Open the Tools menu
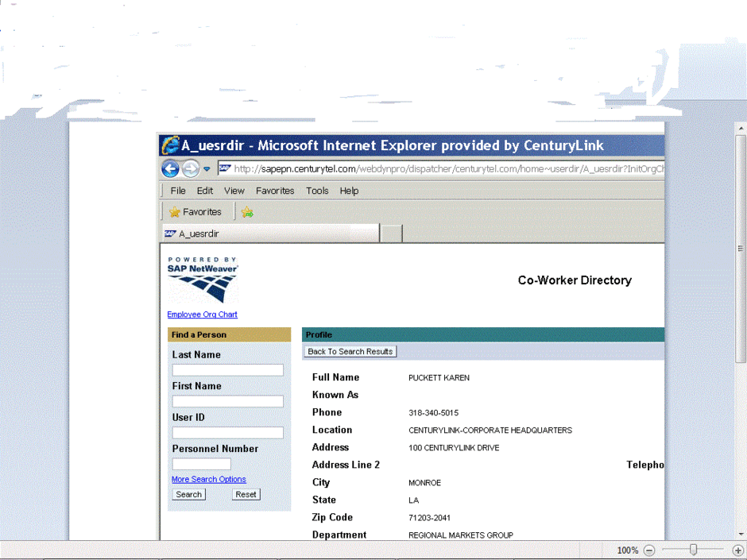Image resolution: width=747 pixels, height=560 pixels. pyautogui.click(x=317, y=191)
